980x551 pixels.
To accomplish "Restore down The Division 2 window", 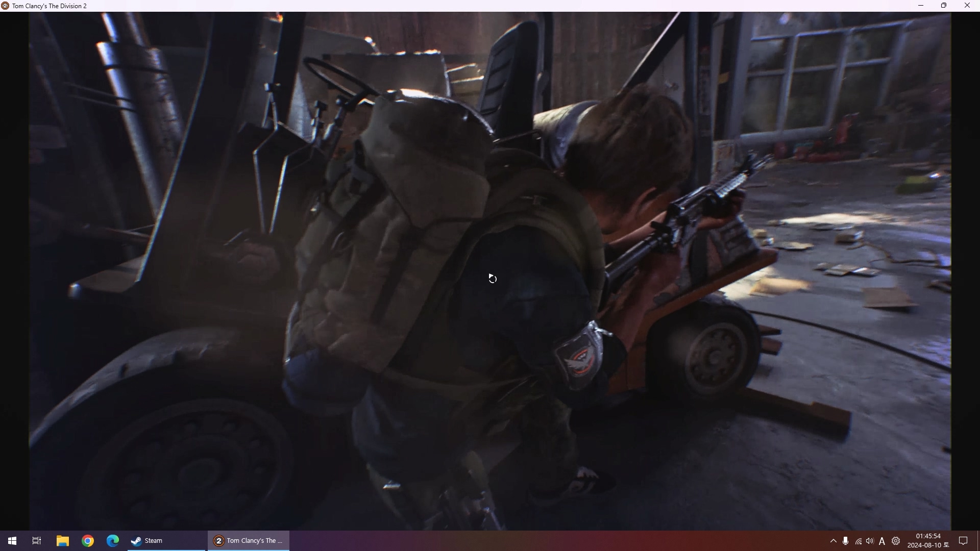I will pyautogui.click(x=944, y=6).
